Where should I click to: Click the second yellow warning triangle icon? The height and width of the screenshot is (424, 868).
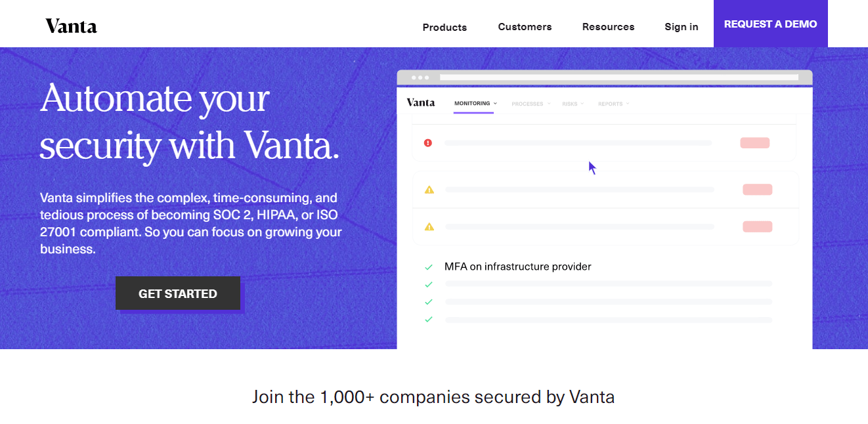pyautogui.click(x=429, y=226)
